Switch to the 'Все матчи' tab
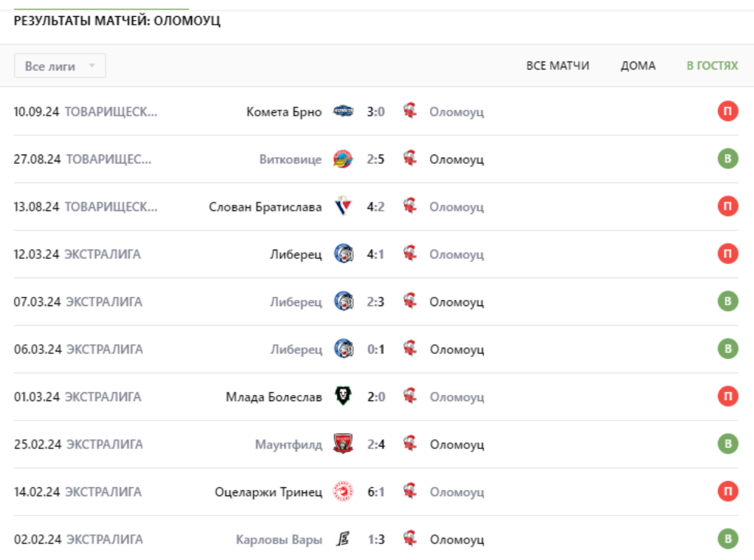The width and height of the screenshot is (754, 560). pos(558,66)
